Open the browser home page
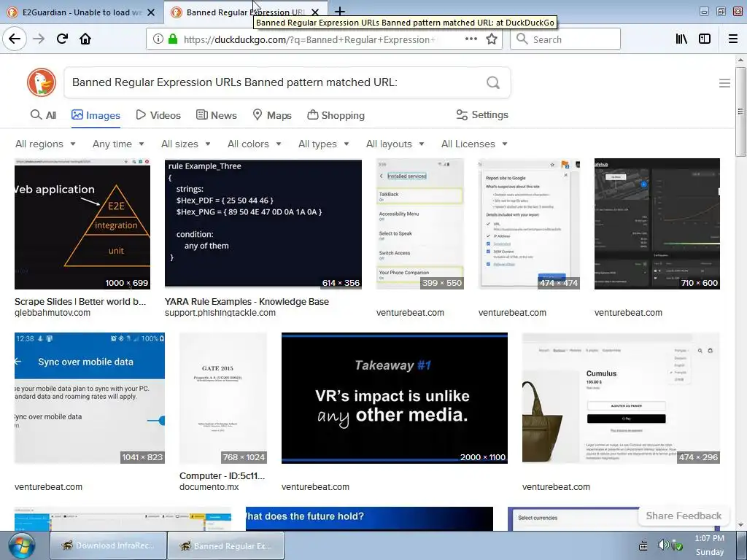 coord(85,39)
